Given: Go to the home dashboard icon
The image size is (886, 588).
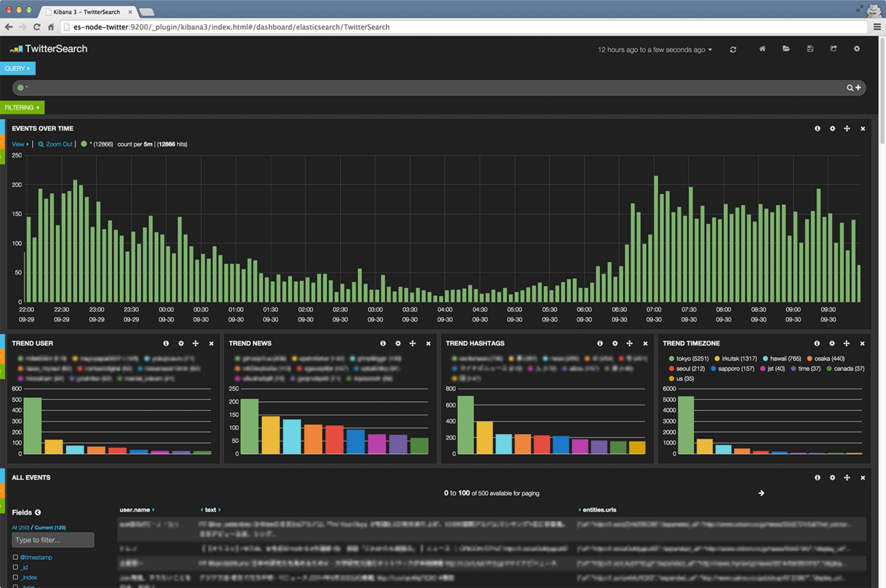Looking at the screenshot, I should coord(762,49).
